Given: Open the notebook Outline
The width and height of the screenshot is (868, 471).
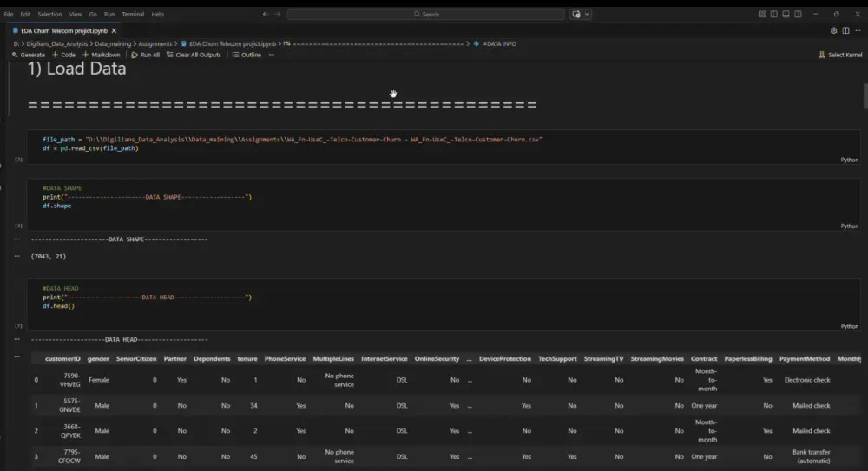Looking at the screenshot, I should click(x=247, y=55).
